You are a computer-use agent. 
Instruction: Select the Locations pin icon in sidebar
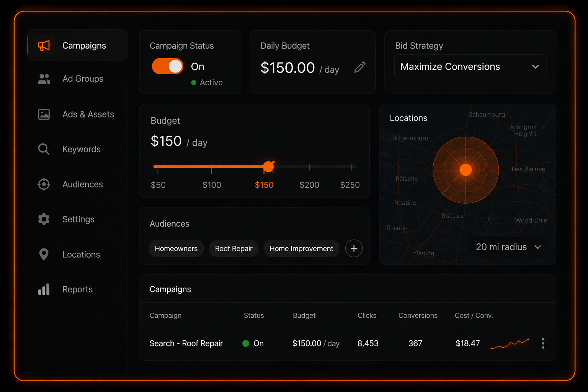click(x=44, y=254)
